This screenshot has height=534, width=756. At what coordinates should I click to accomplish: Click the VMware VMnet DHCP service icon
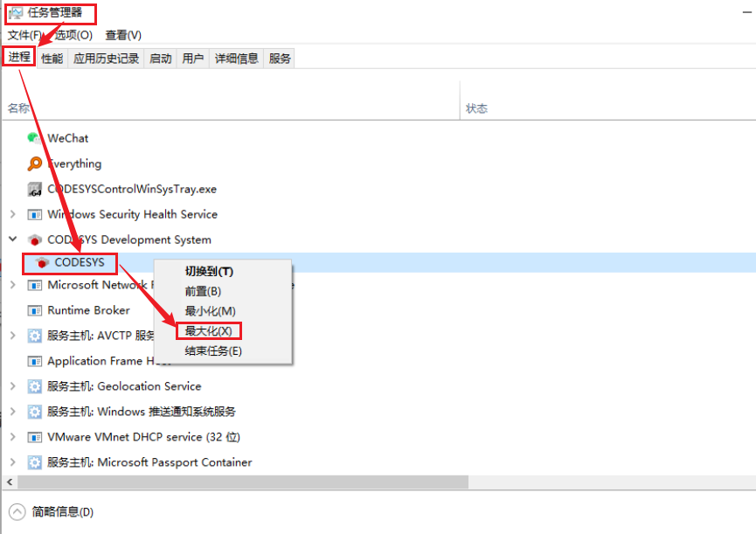click(35, 437)
